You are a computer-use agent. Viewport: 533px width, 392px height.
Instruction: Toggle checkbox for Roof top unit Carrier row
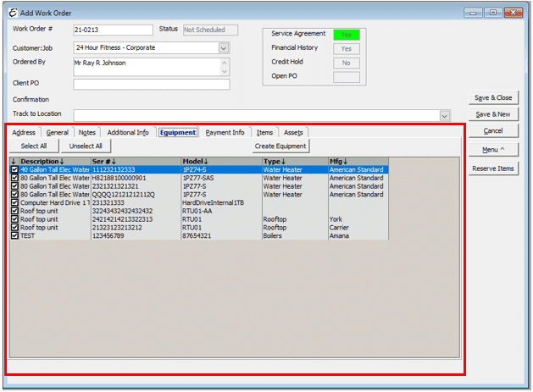click(x=14, y=227)
